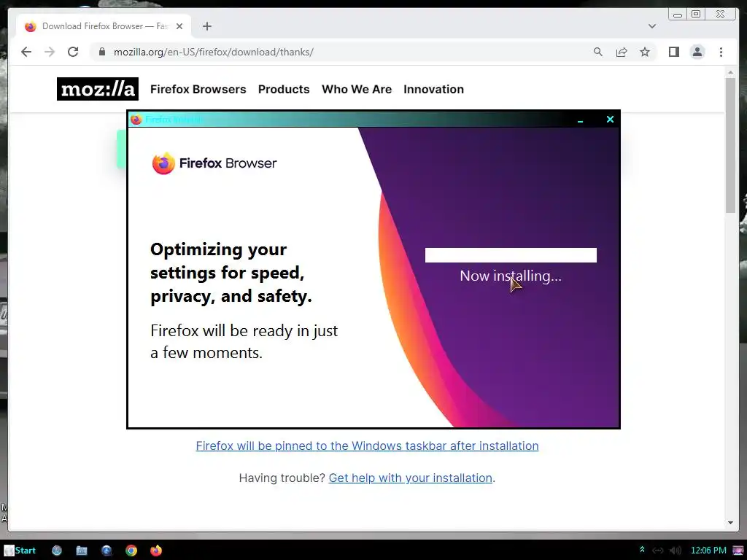Open the file manager taskbar icon
Viewport: 747px width, 560px height.
pyautogui.click(x=82, y=551)
